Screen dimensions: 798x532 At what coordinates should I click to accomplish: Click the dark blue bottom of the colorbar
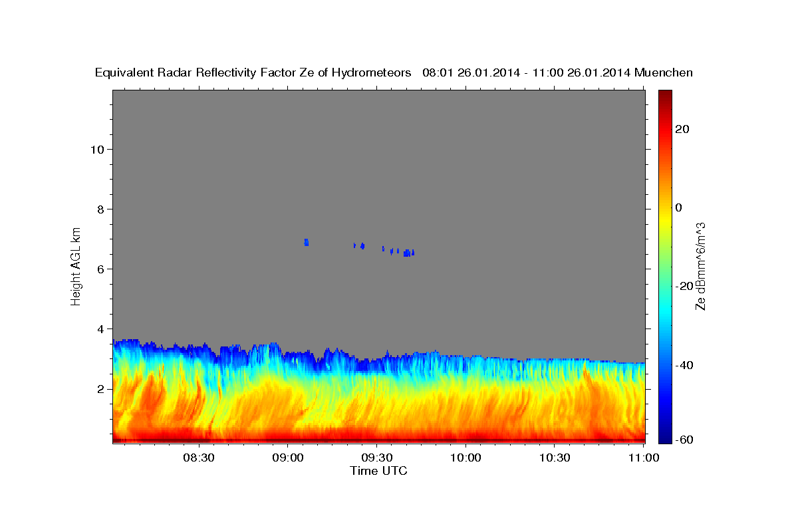[665, 438]
